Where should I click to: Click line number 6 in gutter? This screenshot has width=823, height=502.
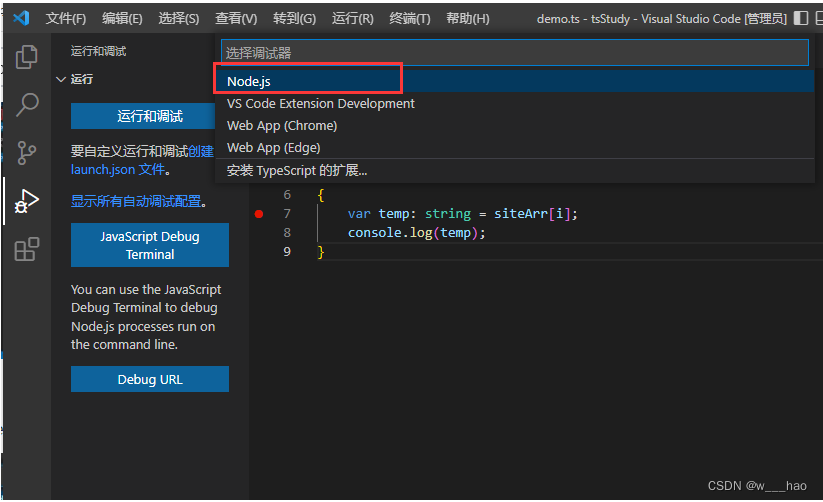pos(287,195)
